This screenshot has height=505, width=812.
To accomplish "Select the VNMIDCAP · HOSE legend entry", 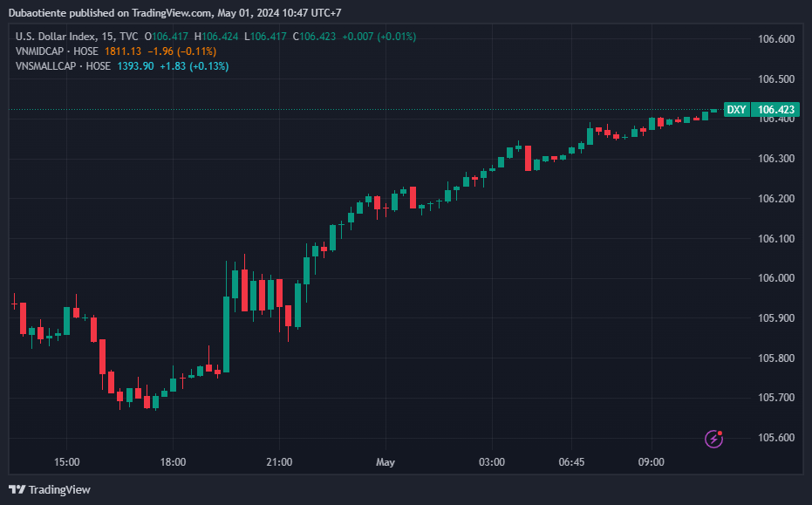I will tap(57, 51).
